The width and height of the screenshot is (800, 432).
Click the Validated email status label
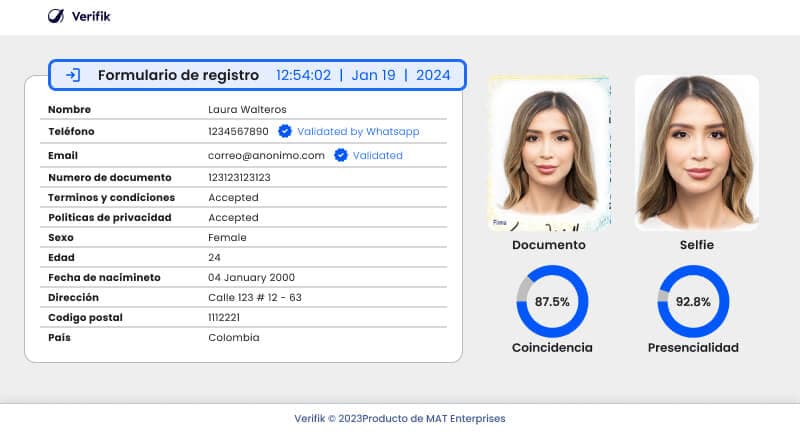378,155
